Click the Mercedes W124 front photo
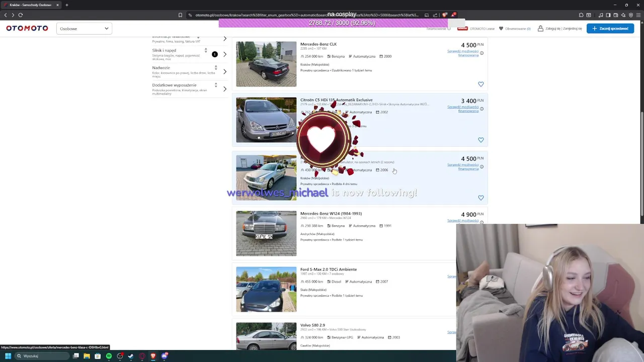Image resolution: width=644 pixels, height=362 pixels. pos(266,233)
